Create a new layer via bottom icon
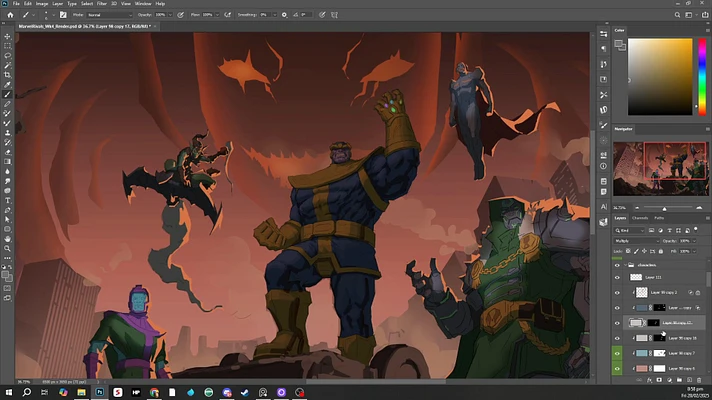Image resolution: width=712 pixels, height=400 pixels. (689, 380)
